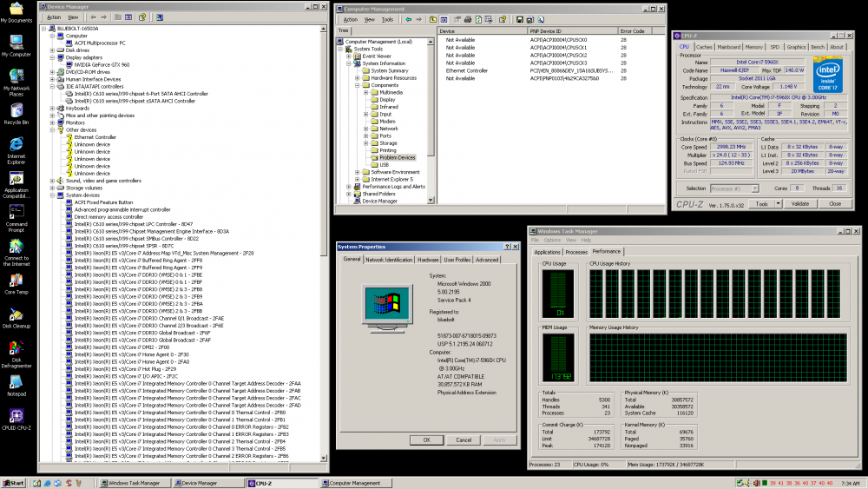This screenshot has height=489, width=868.
Task: Open My Documents desktop icon
Action: (16, 13)
